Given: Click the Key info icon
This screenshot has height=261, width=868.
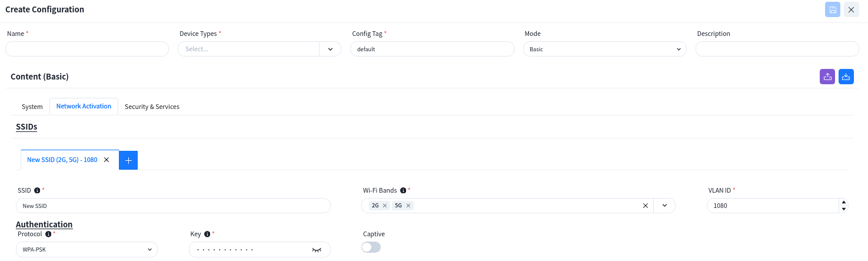Looking at the screenshot, I should [x=207, y=234].
